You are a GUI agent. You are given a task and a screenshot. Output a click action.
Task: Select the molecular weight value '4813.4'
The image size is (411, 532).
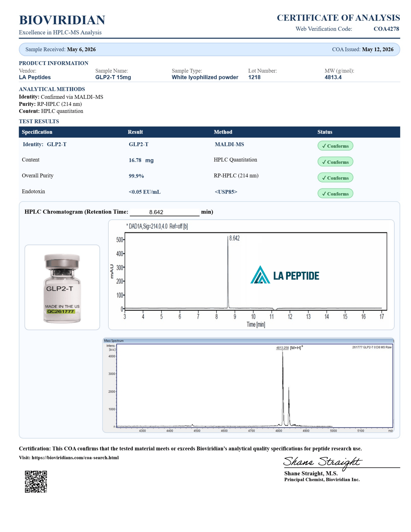(333, 77)
